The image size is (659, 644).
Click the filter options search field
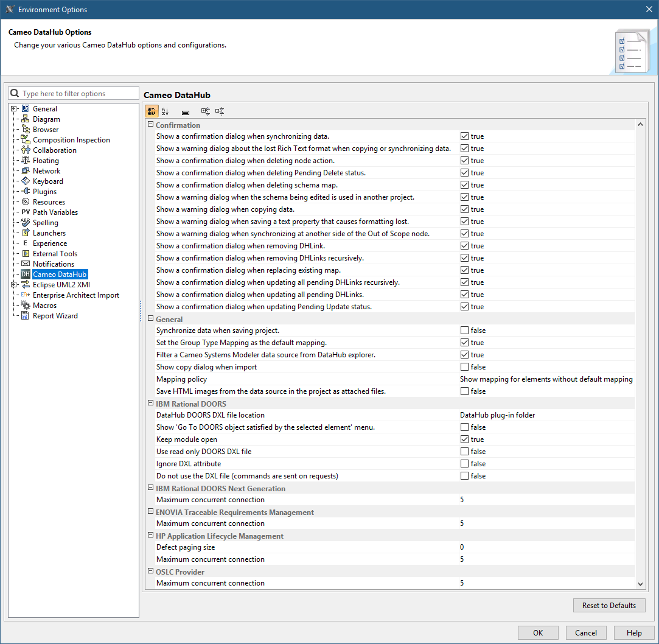tap(79, 94)
